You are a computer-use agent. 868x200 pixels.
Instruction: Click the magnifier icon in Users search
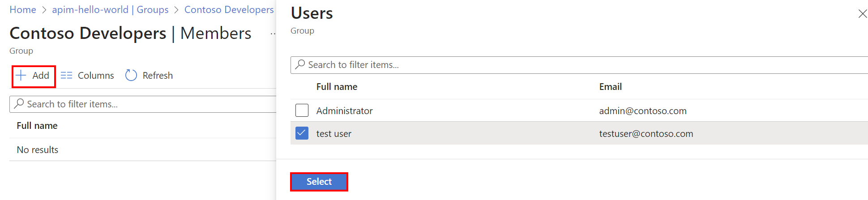coord(300,64)
